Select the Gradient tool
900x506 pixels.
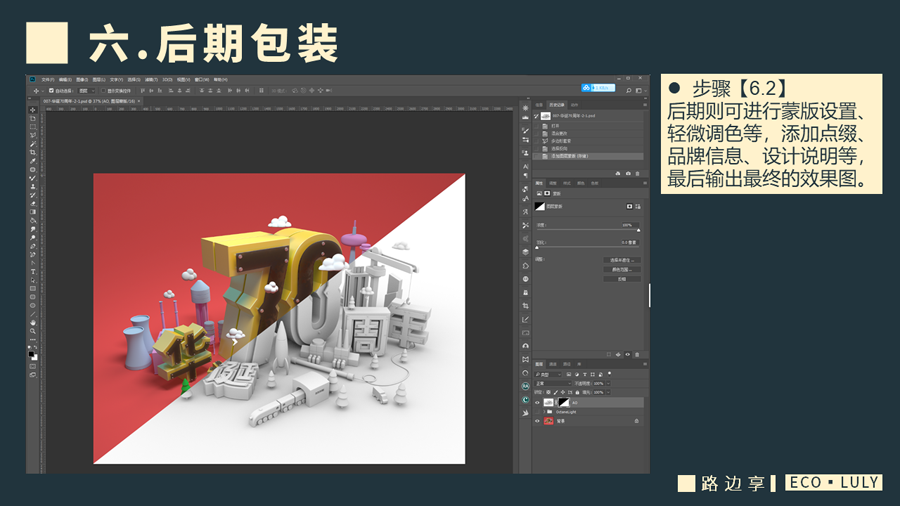(33, 212)
